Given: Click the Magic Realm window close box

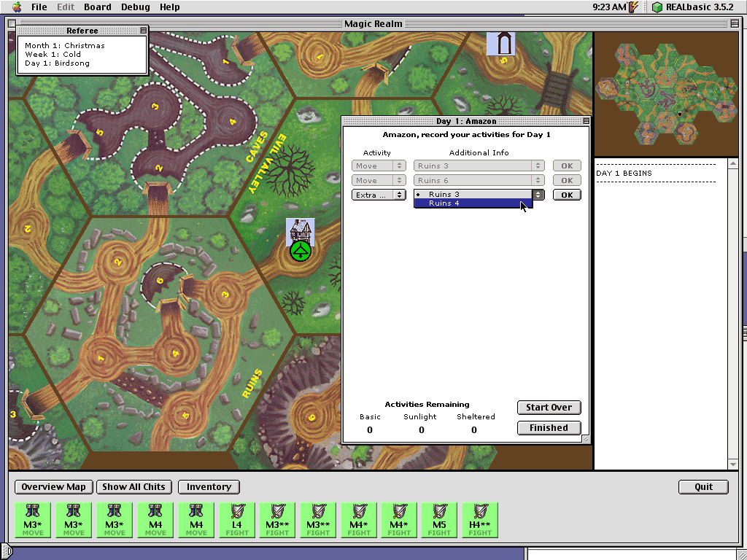Looking at the screenshot, I should [x=12, y=23].
